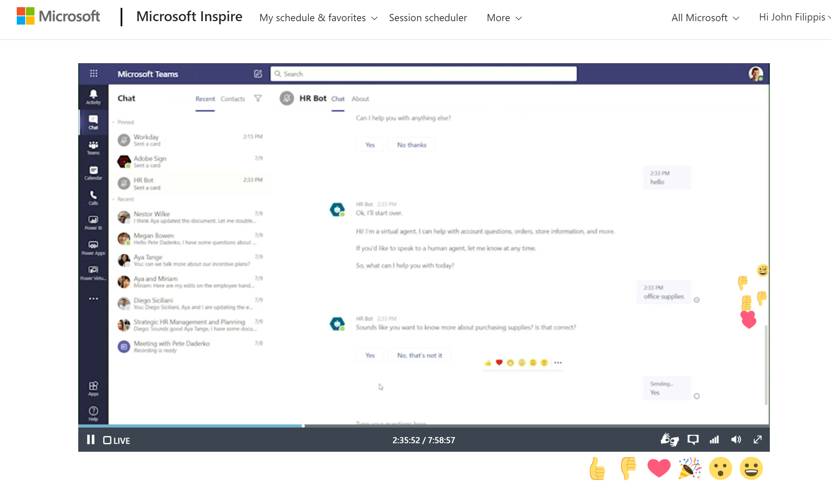Mute the video volume
This screenshot has width=831, height=504.
736,440
